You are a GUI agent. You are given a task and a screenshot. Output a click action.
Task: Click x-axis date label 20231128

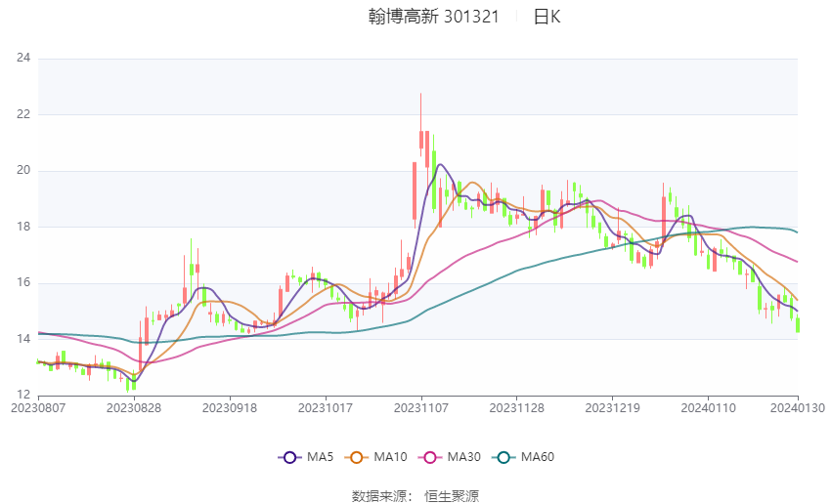517,408
